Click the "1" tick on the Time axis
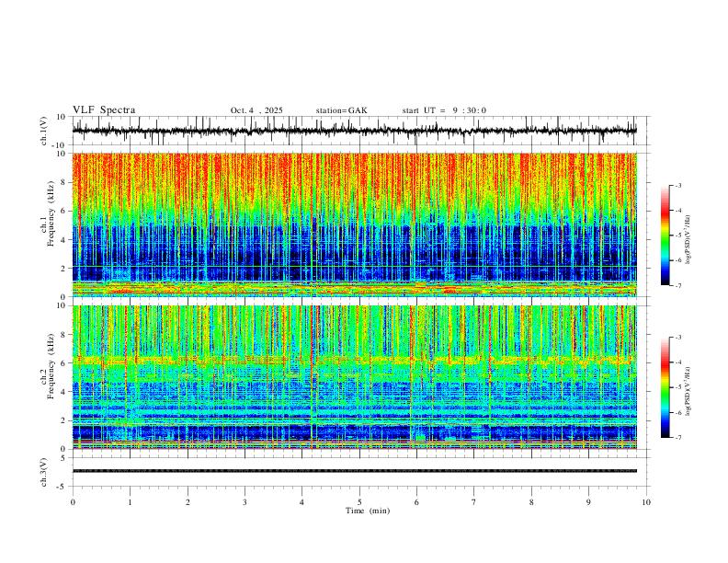728x563 pixels. pos(131,502)
